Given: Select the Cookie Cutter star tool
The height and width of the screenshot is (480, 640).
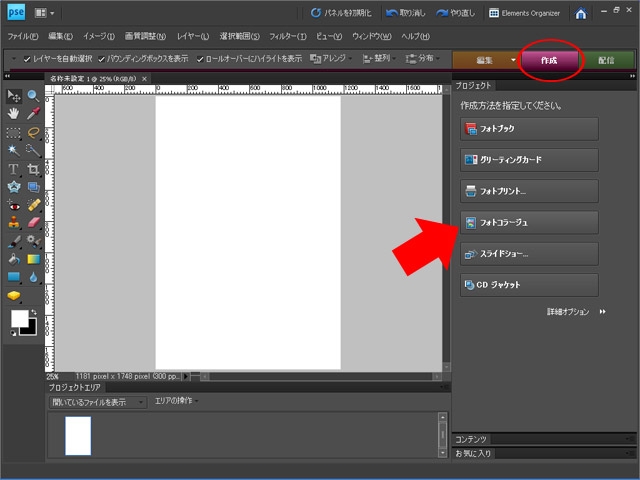Looking at the screenshot, I should (x=13, y=187).
